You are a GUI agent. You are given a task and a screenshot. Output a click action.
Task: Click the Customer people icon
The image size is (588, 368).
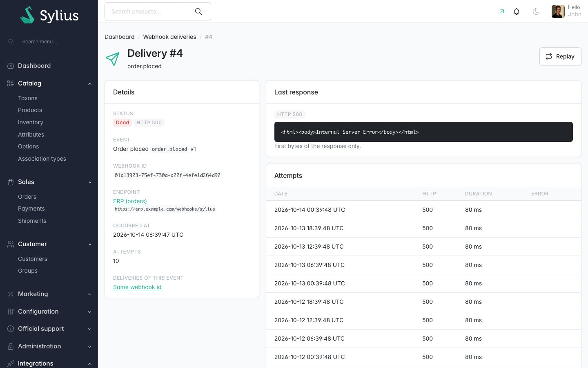point(11,244)
